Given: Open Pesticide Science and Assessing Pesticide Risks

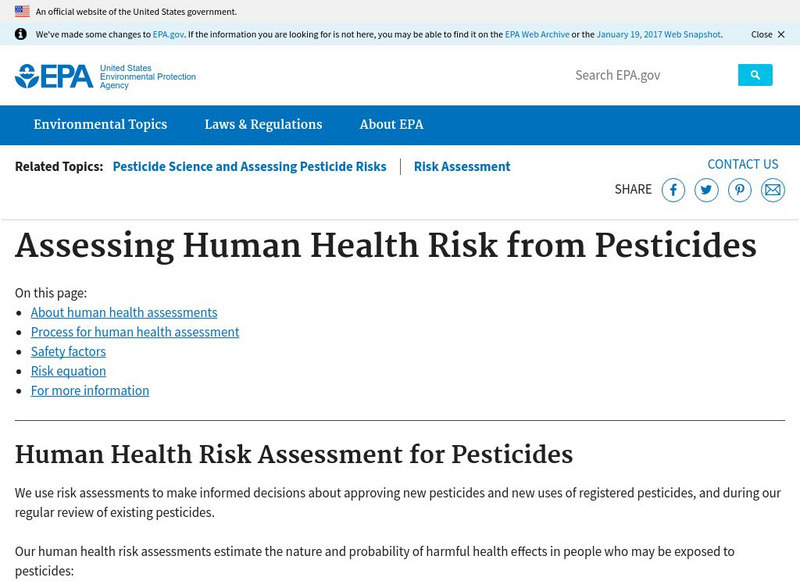Looking at the screenshot, I should [x=250, y=166].
